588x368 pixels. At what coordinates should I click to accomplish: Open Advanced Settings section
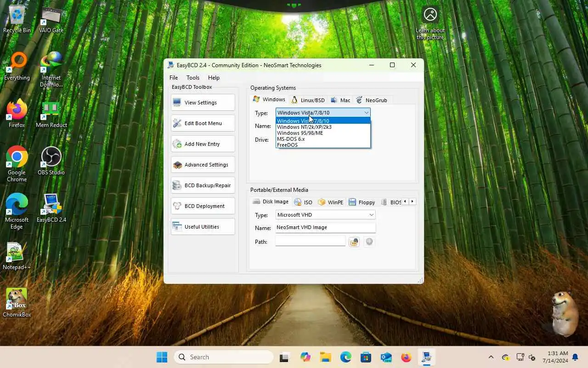(203, 165)
